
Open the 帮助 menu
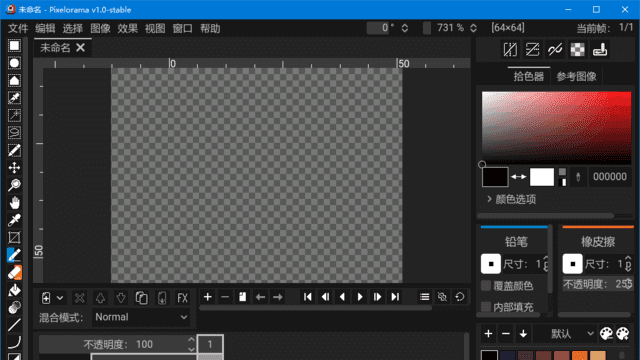210,28
